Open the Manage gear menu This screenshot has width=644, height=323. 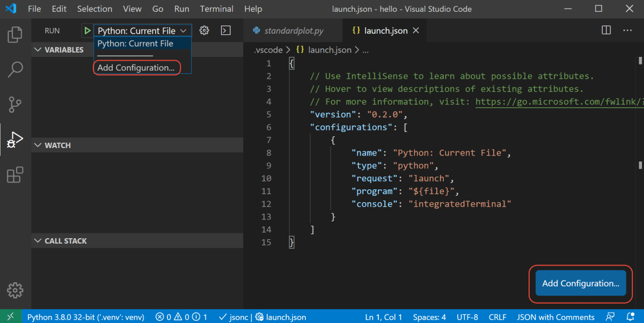(14, 290)
